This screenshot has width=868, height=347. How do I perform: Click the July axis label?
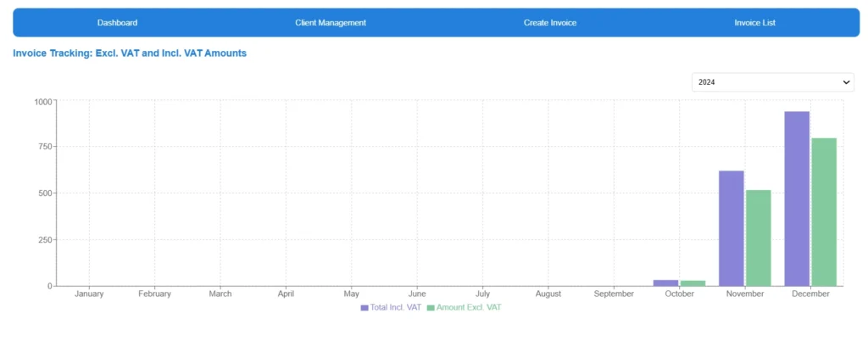[482, 294]
